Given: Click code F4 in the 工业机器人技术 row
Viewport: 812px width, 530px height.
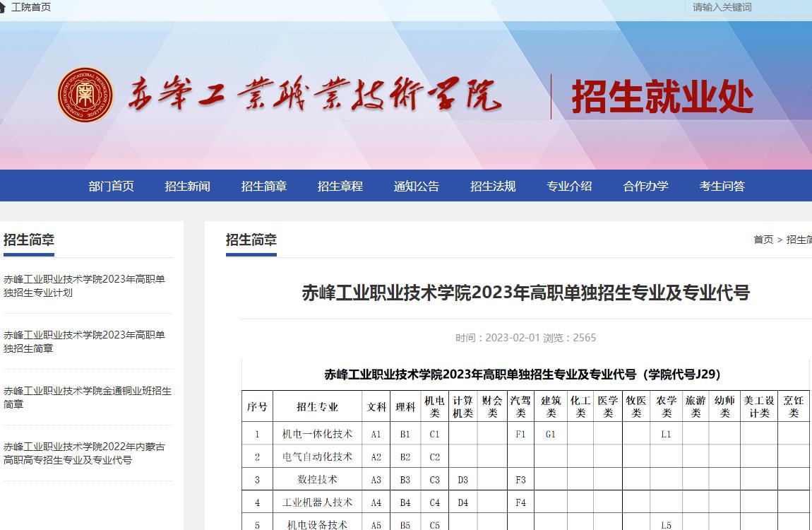Looking at the screenshot, I should (x=520, y=502).
